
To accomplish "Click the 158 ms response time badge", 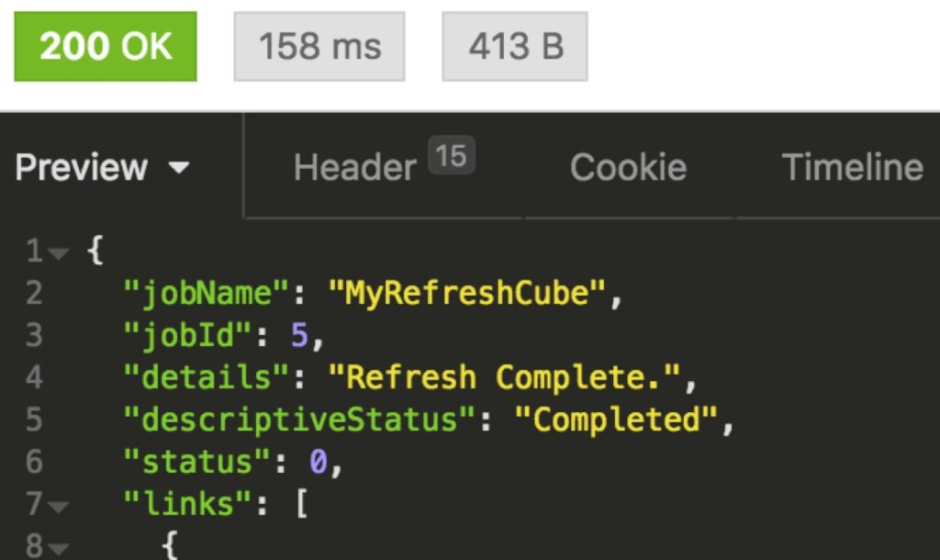I will pos(319,47).
